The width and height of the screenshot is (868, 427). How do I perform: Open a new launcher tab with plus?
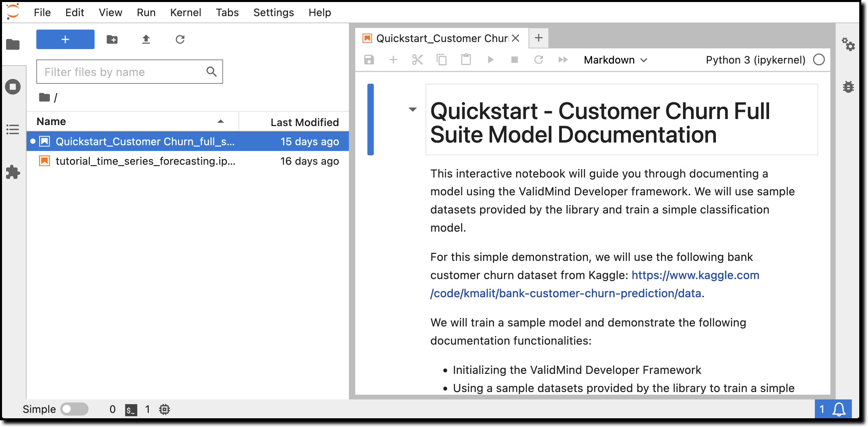pyautogui.click(x=538, y=38)
